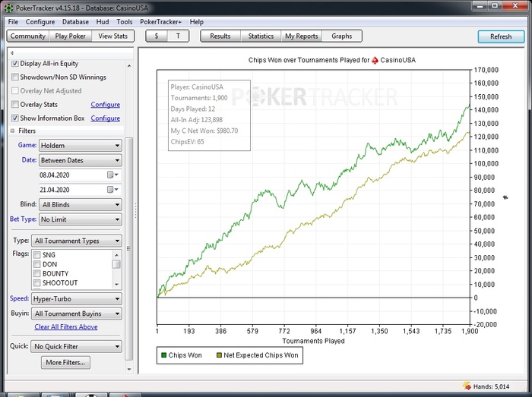Open the Date dropdown set to Between Dates

tap(81, 160)
